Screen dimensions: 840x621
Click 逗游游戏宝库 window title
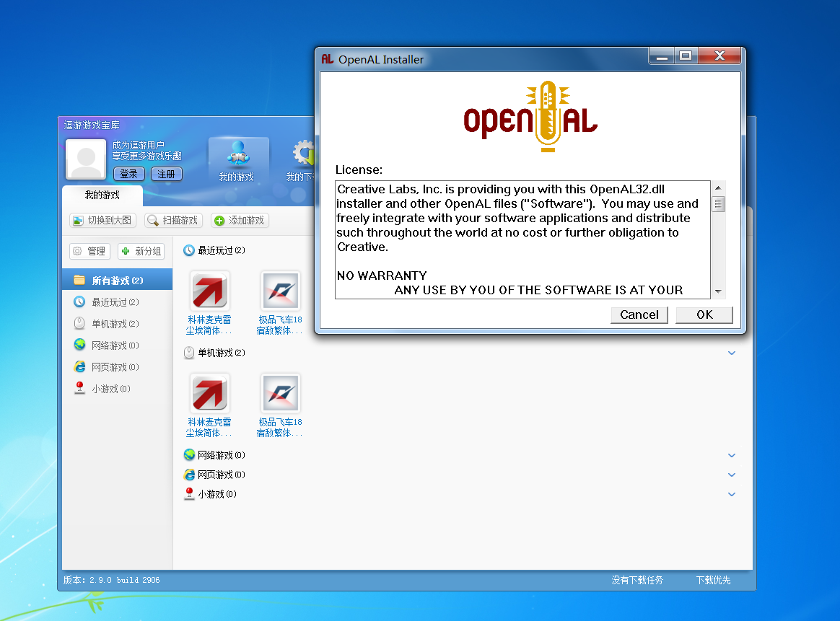tap(92, 125)
